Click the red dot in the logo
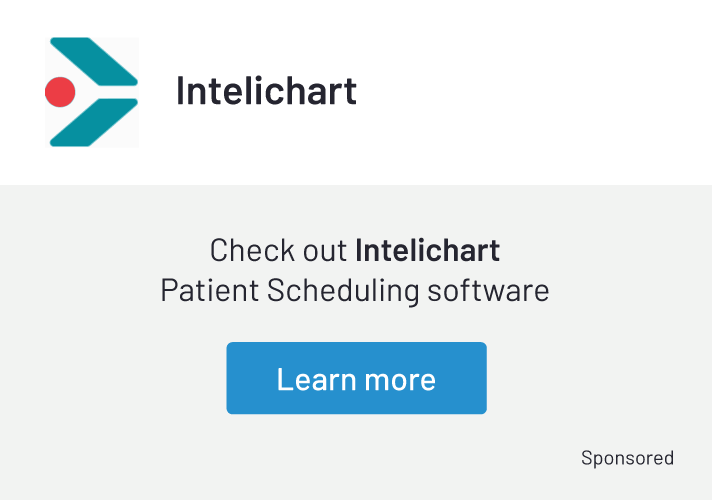Screen dimensions: 712x500 (60, 92)
